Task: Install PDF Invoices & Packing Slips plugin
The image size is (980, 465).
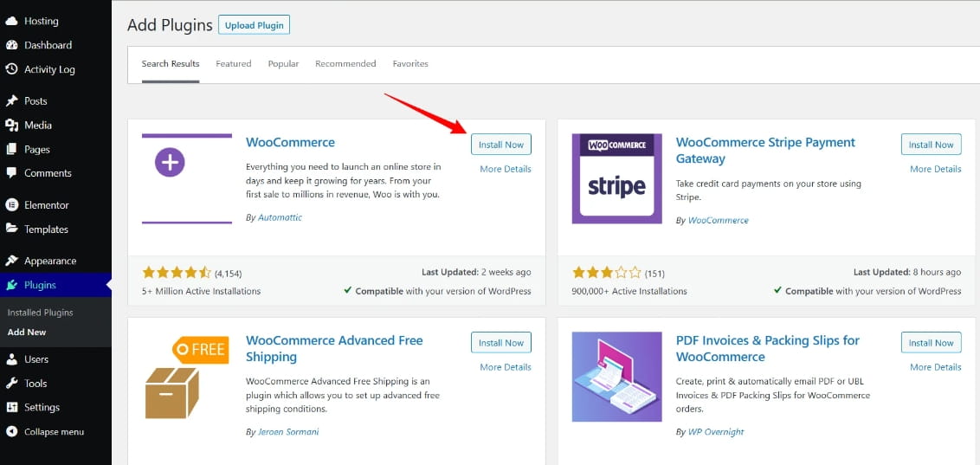Action: point(932,343)
